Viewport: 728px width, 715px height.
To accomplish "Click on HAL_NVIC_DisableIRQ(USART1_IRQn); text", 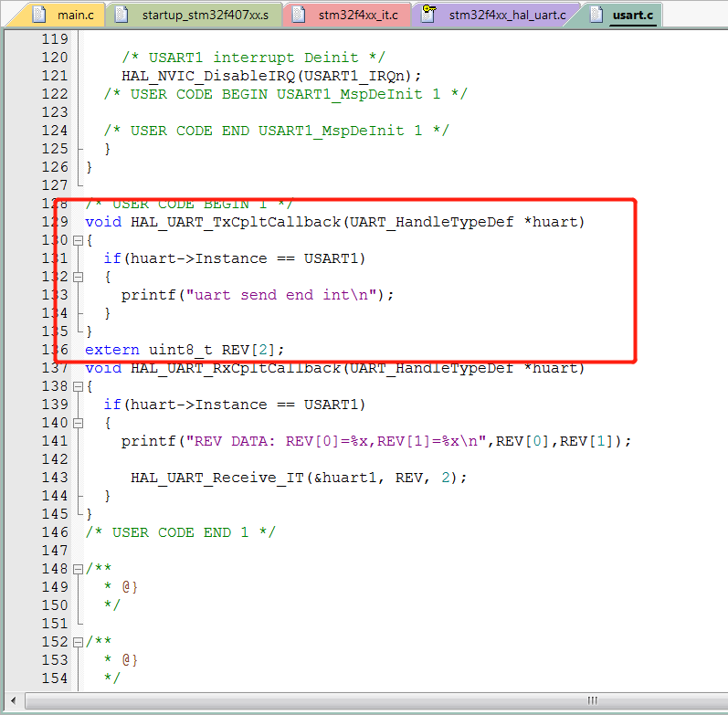I will (x=271, y=76).
